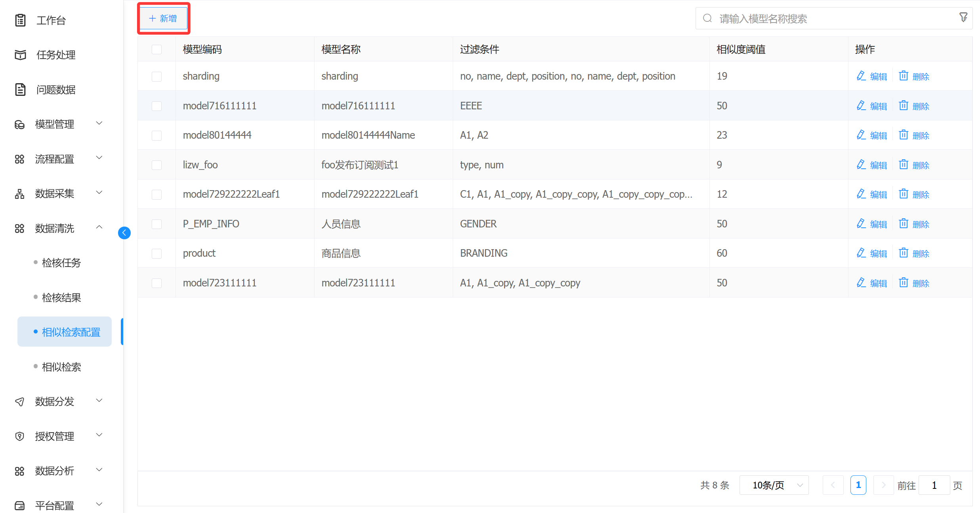Expand the 模型管理 sidebar menu
Viewport: 980px width, 513px height.
pyautogui.click(x=59, y=124)
